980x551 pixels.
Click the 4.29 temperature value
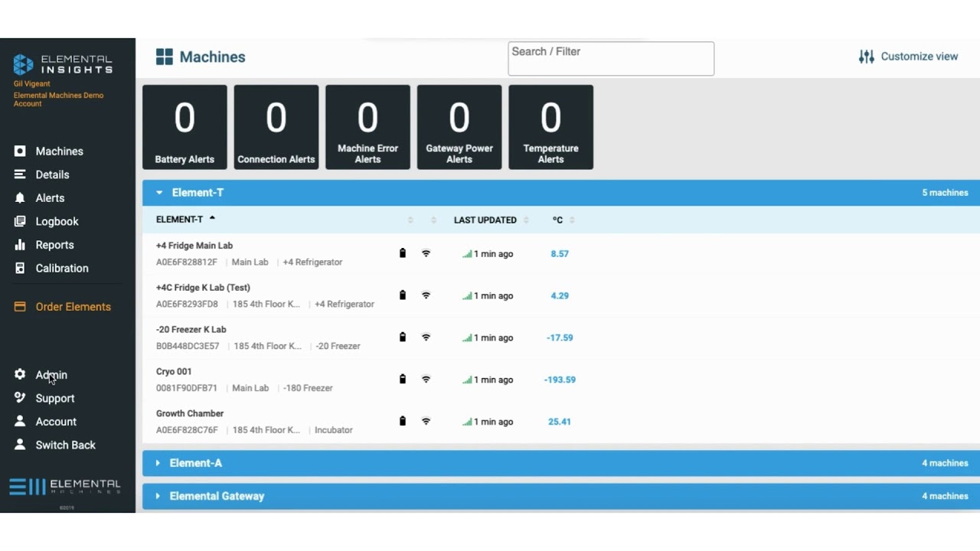560,296
